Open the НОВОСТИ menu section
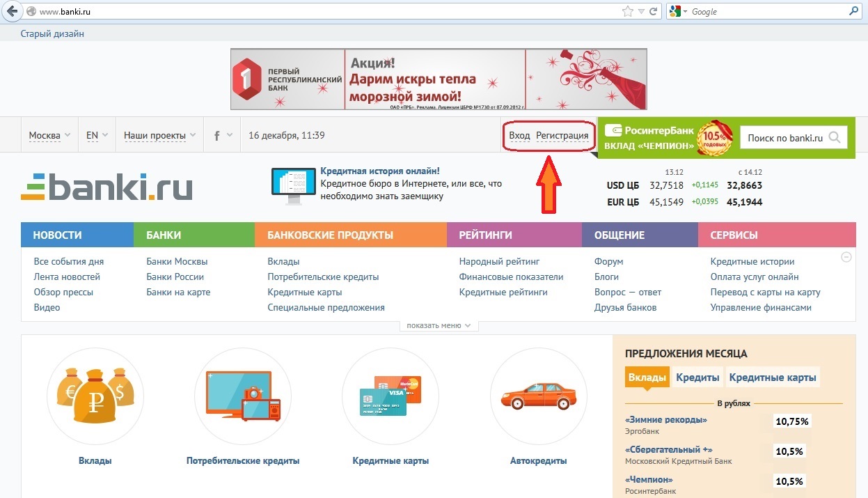Image resolution: width=868 pixels, height=498 pixels. tap(77, 235)
